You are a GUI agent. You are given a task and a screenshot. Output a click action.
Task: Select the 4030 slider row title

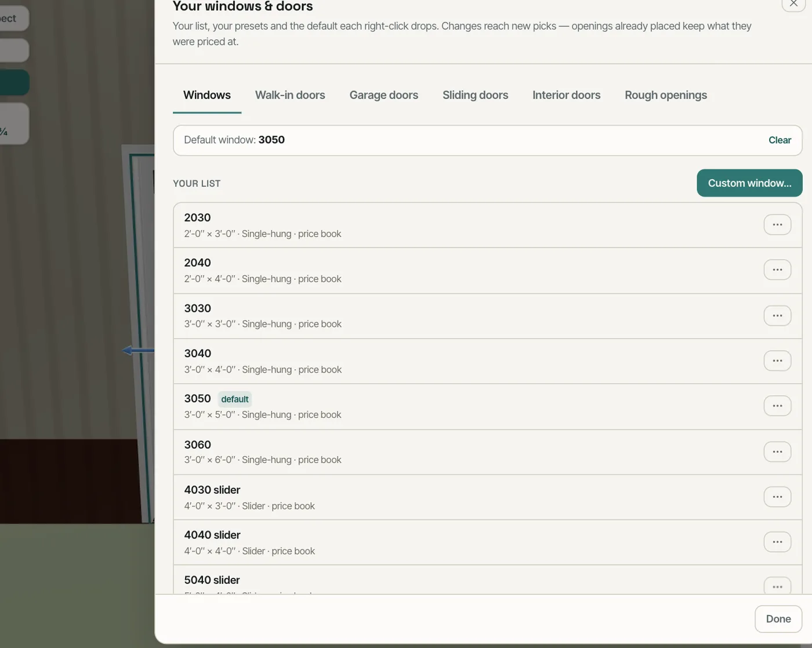tap(212, 490)
